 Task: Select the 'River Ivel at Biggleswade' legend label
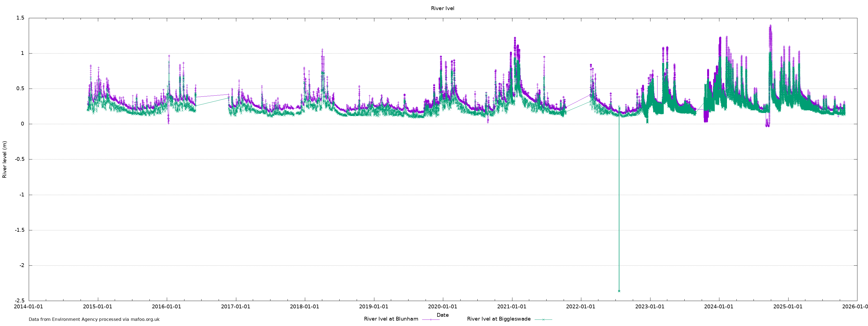click(x=499, y=319)
